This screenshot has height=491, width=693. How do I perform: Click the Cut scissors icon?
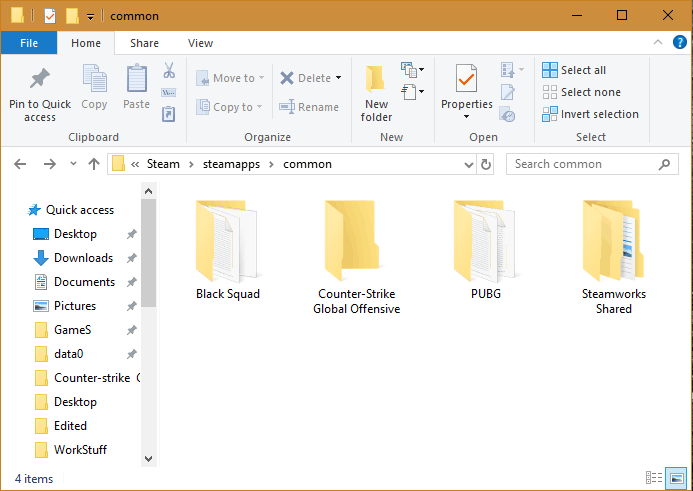[x=169, y=70]
